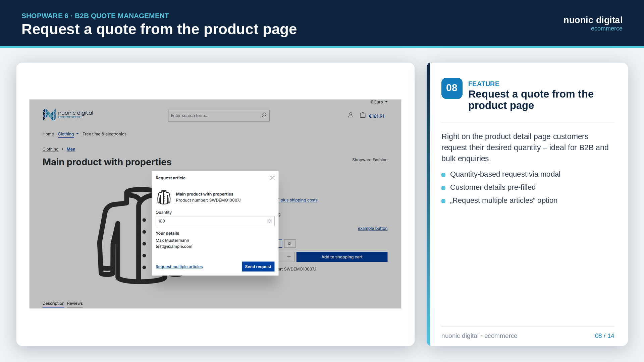Click the nuonic digital shop logo
Screen dimensions: 644x362
pos(68,115)
